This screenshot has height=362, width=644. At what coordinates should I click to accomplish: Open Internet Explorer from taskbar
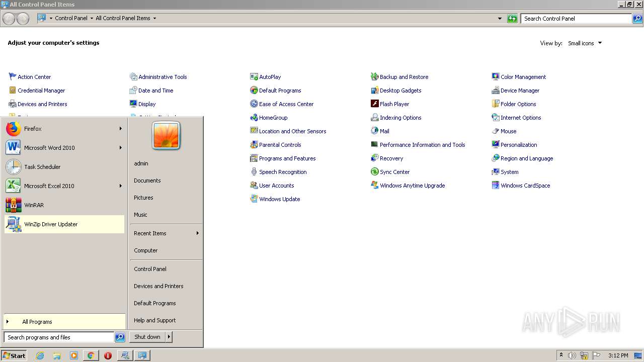[x=40, y=355]
